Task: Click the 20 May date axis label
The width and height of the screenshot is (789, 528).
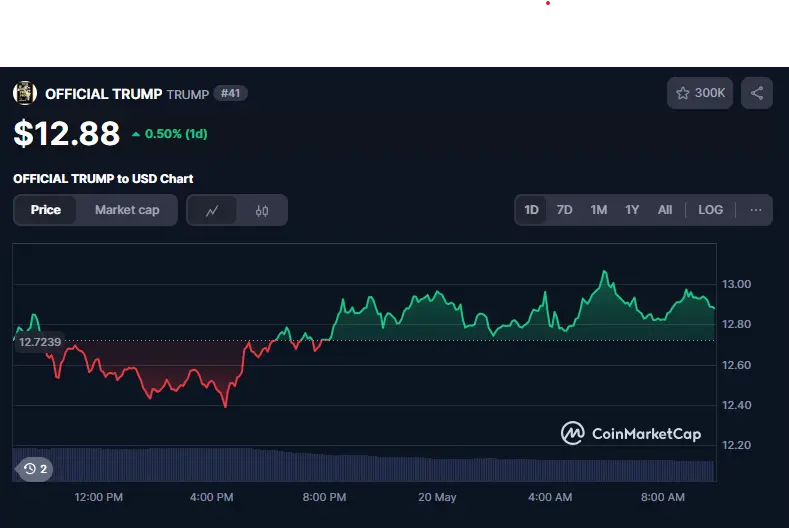Action: pos(437,497)
